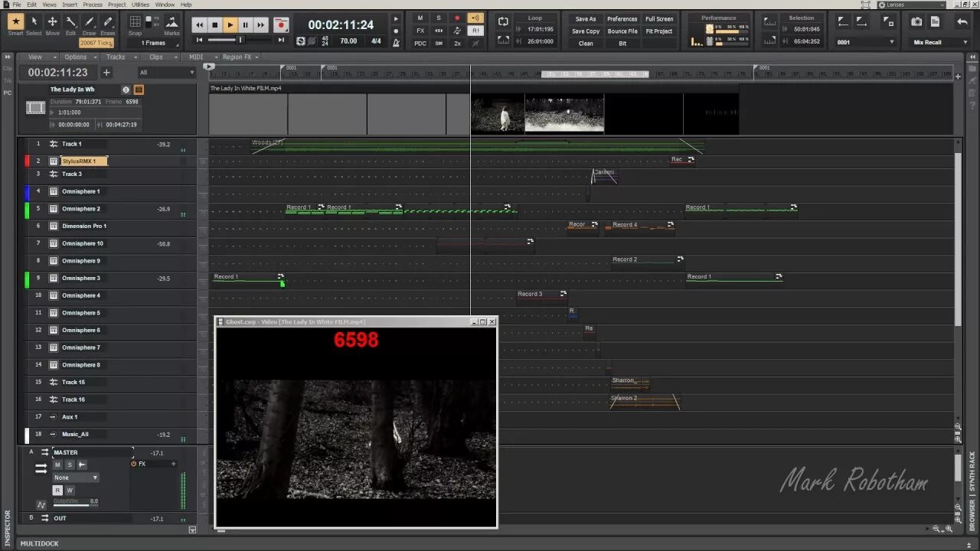Recall previous mix scene arrow icon
The image size is (980, 551).
tap(962, 21)
